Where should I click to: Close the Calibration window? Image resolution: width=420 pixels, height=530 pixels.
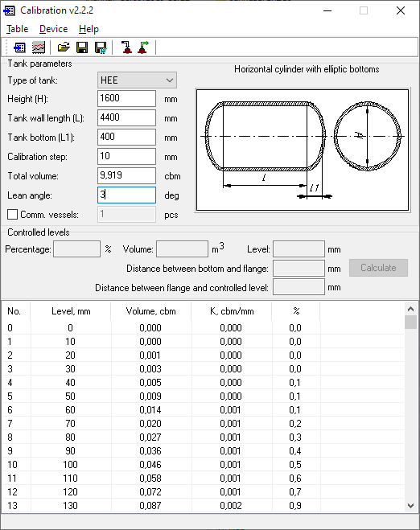(x=401, y=10)
